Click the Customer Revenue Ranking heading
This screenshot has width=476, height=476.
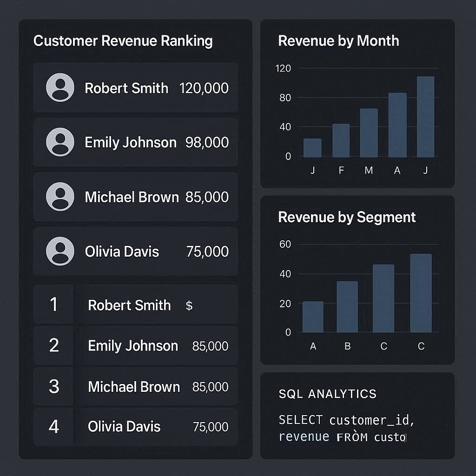coord(123,41)
